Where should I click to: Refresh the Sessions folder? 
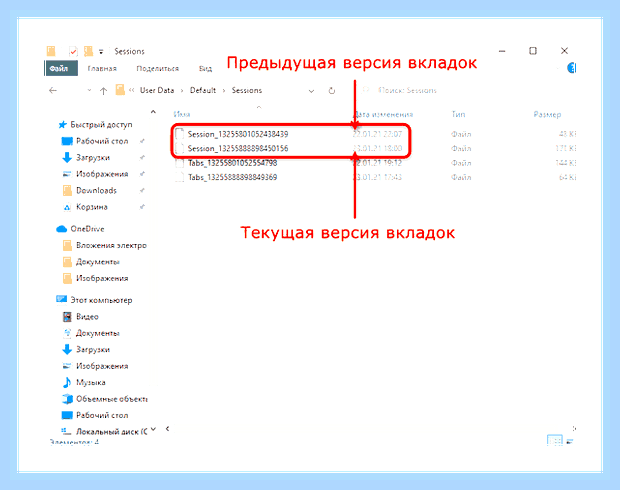[332, 91]
